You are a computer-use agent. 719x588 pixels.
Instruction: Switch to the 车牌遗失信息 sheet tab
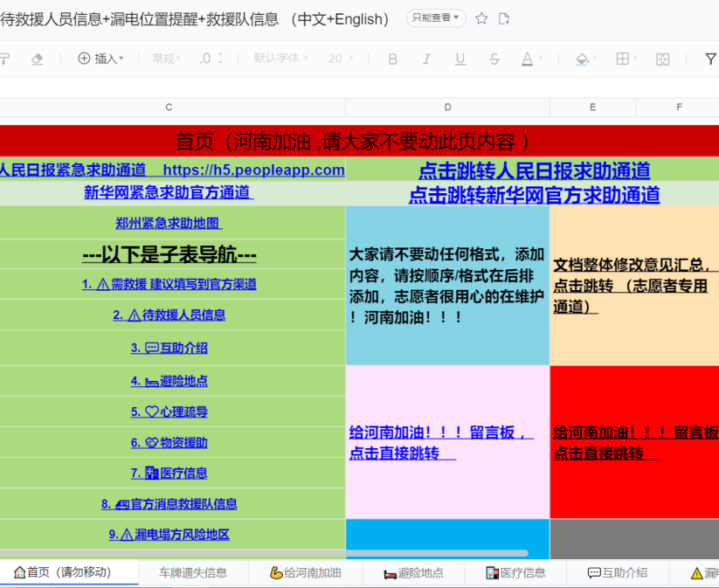pos(193,573)
